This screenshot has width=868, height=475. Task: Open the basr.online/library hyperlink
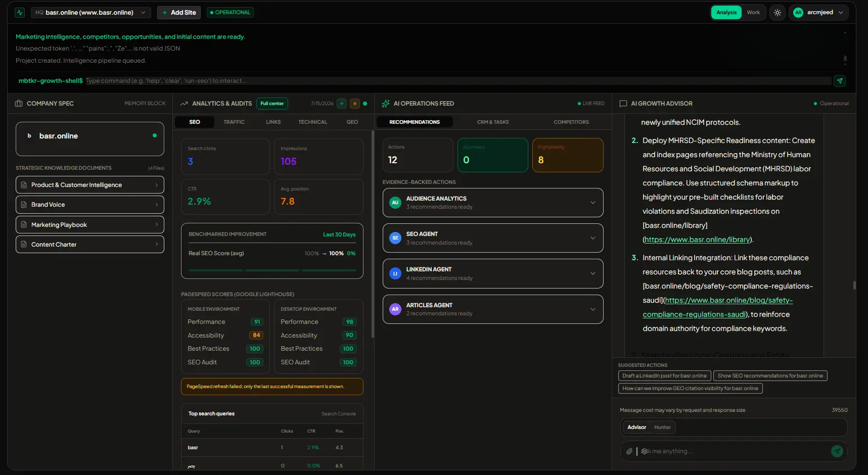[x=697, y=240]
